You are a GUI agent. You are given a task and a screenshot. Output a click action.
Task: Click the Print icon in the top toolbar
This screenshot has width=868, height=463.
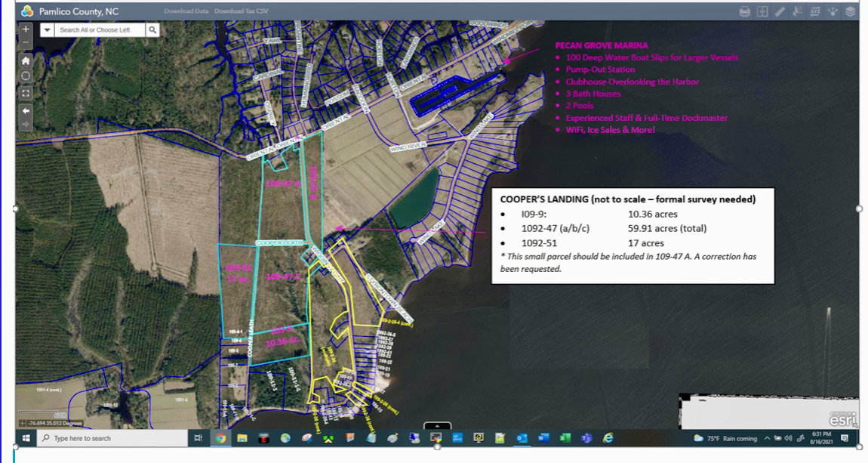pyautogui.click(x=745, y=11)
